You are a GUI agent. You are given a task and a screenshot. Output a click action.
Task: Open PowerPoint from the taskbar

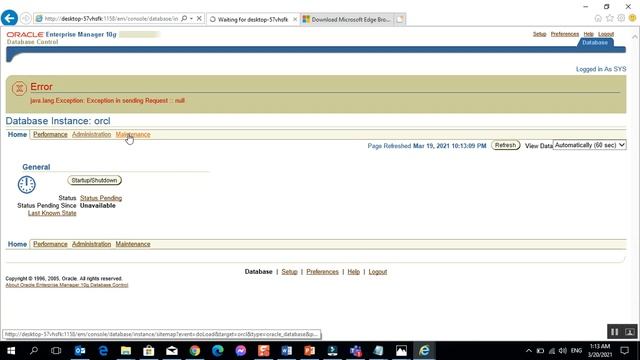point(309,351)
